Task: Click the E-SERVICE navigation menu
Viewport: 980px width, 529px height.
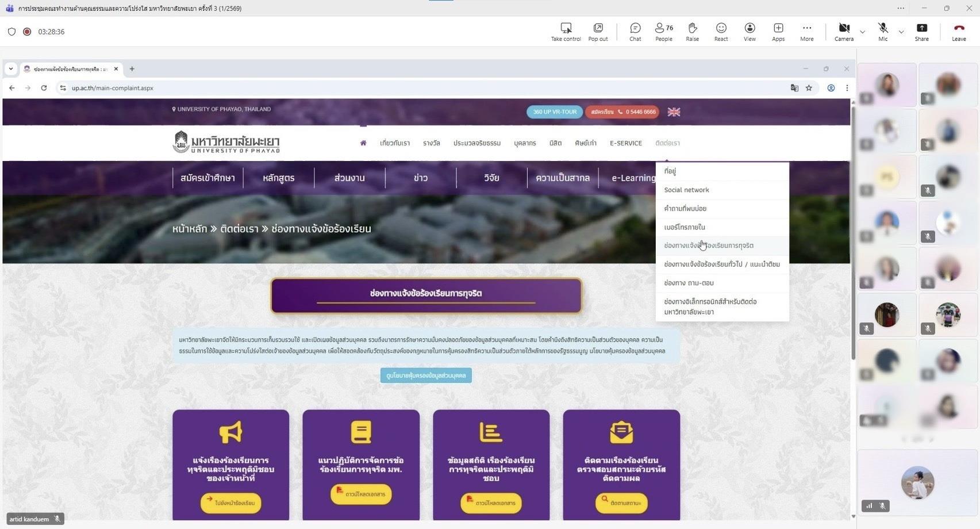Action: (x=625, y=143)
